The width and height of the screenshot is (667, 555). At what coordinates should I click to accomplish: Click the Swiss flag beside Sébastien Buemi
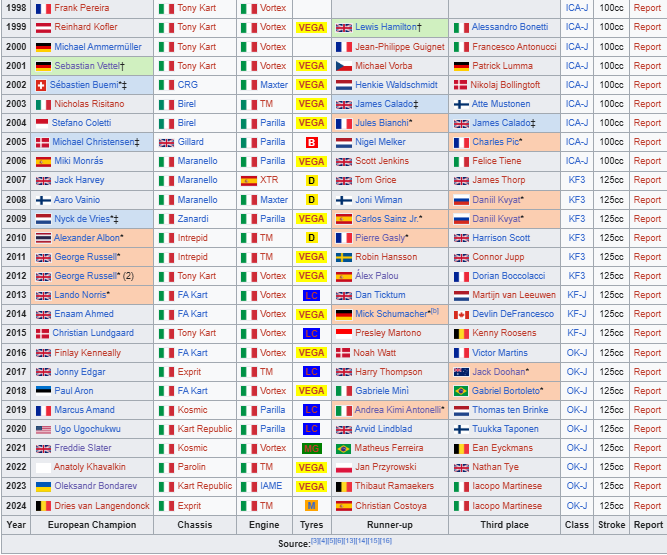[x=41, y=85]
